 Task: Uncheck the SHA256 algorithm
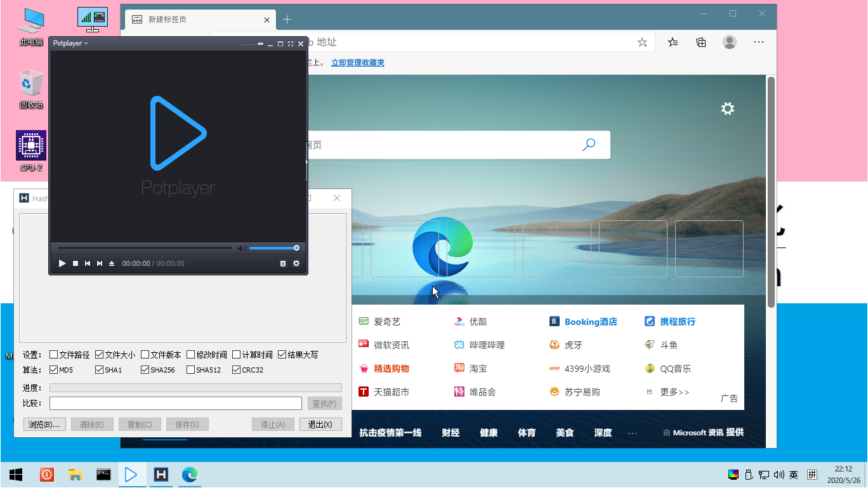click(145, 370)
